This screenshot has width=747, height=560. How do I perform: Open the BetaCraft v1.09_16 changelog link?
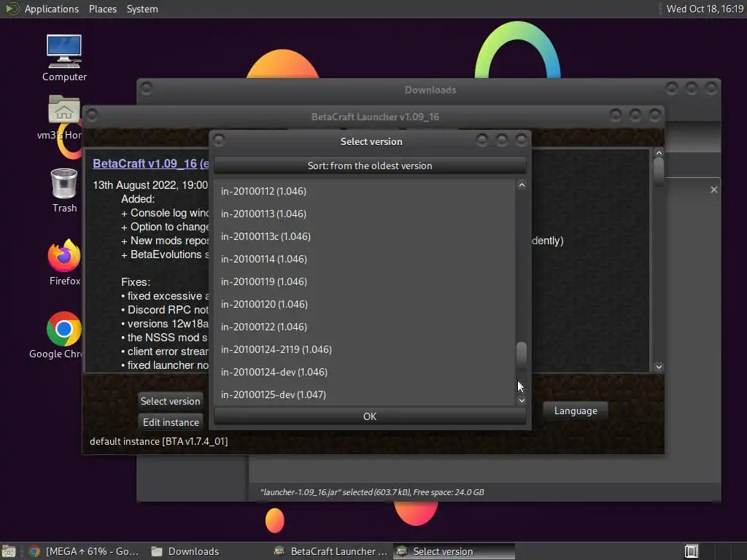coord(150,163)
